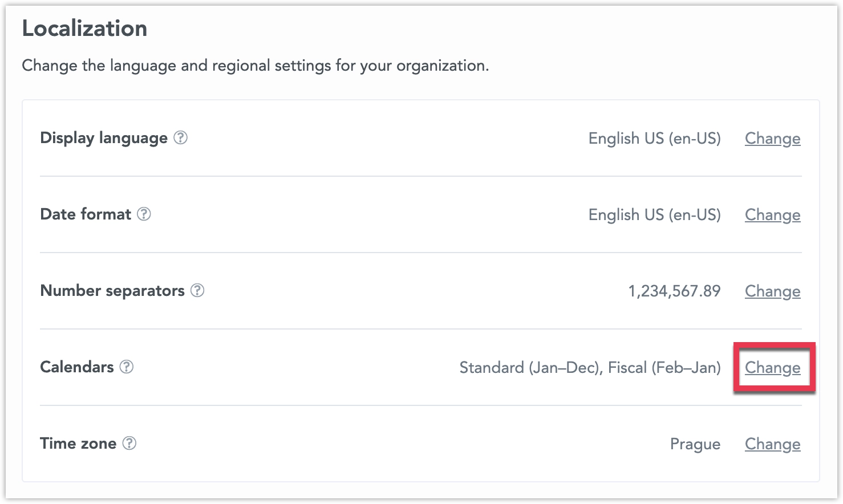Screen dimensions: 843x504
Task: Change the number separators format
Action: [x=772, y=291]
